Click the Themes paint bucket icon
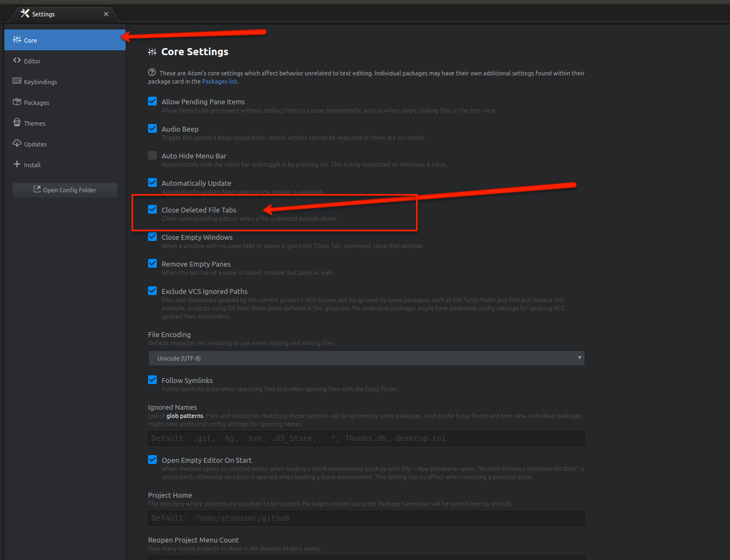Image resolution: width=730 pixels, height=560 pixels. [17, 122]
